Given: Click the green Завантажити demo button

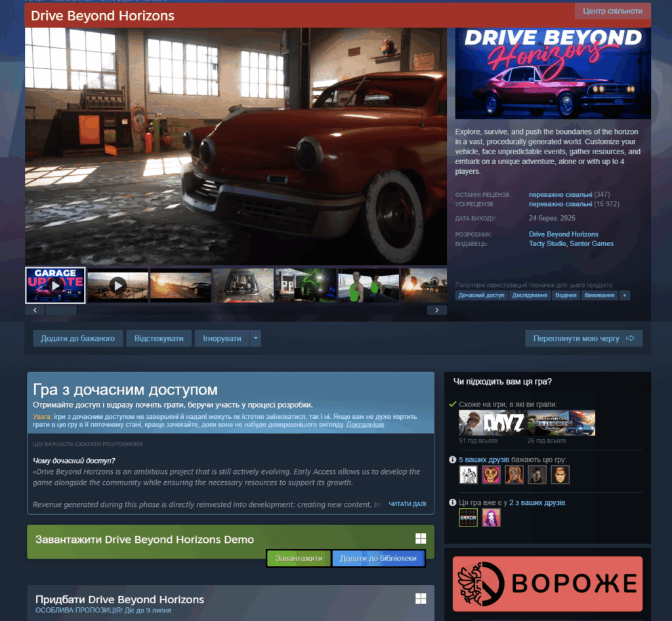Looking at the screenshot, I should tap(299, 559).
